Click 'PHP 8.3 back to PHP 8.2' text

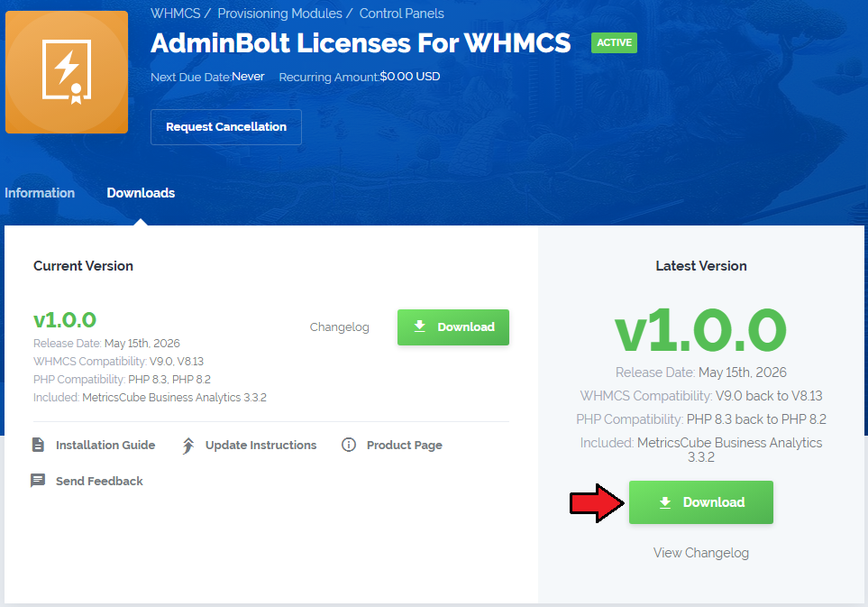pos(756,419)
